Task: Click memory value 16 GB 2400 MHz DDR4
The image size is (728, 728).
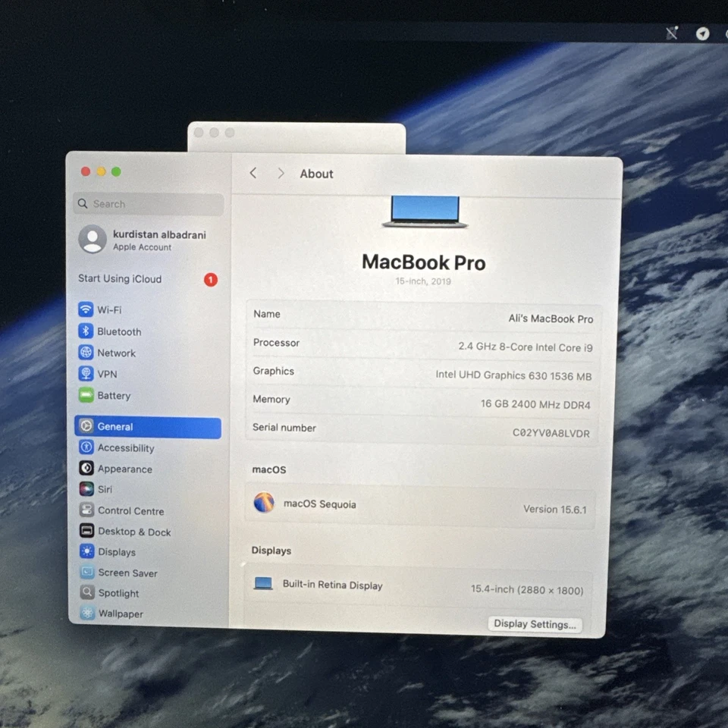Action: (535, 404)
